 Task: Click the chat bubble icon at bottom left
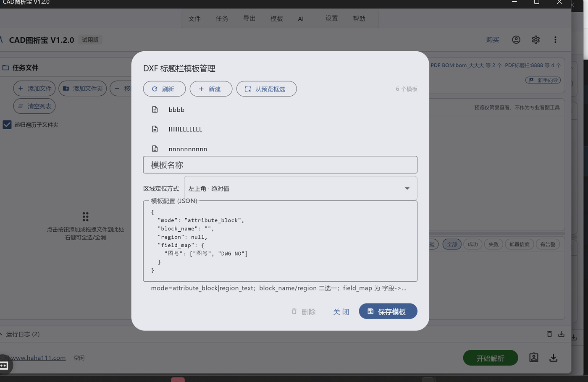click(x=4, y=366)
